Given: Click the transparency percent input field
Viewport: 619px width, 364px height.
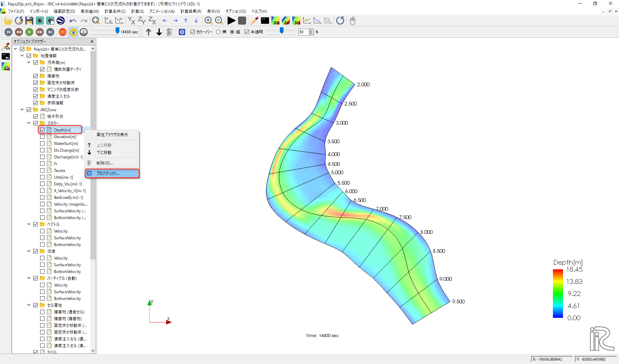Looking at the screenshot, I should pyautogui.click(x=303, y=32).
